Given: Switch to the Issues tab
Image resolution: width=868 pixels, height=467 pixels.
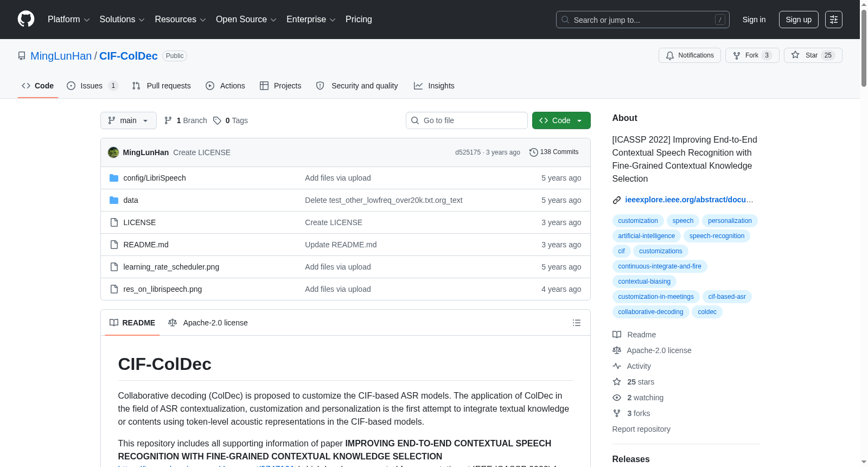Looking at the screenshot, I should (92, 86).
